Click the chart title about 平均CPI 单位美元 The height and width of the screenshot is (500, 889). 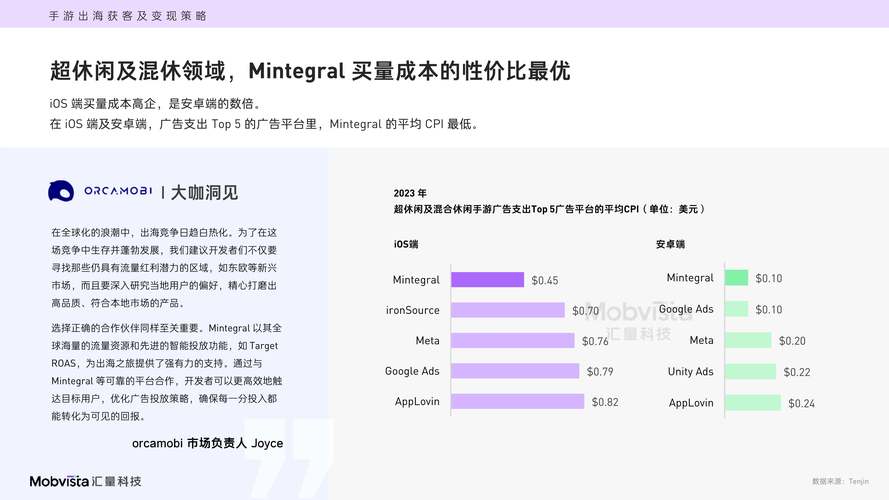coord(549,209)
